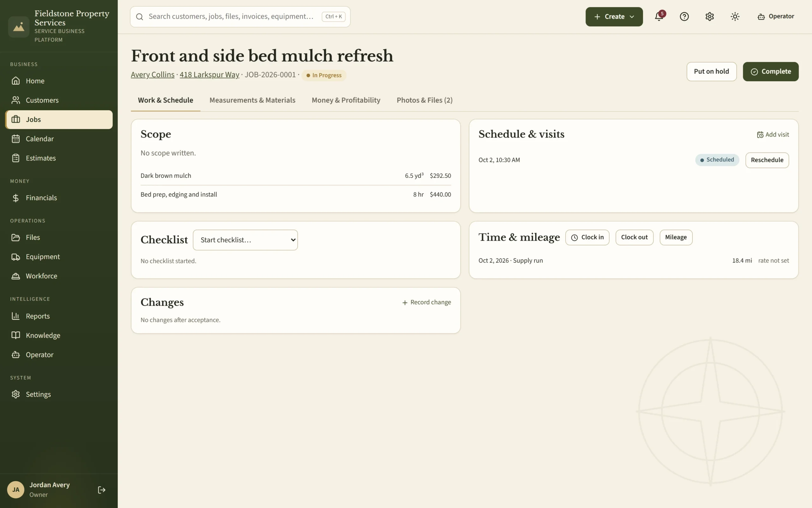Open Financials in sidebar

pyautogui.click(x=59, y=198)
